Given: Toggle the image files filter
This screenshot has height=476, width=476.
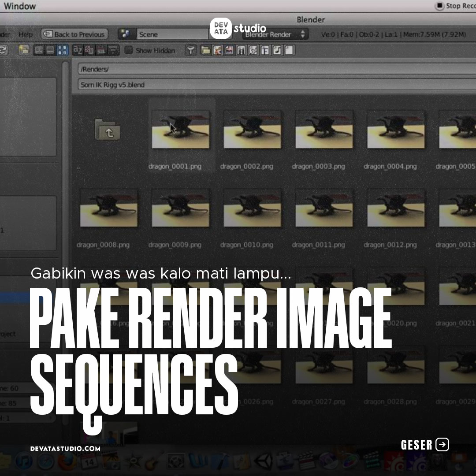Looking at the screenshot, I should (229, 50).
